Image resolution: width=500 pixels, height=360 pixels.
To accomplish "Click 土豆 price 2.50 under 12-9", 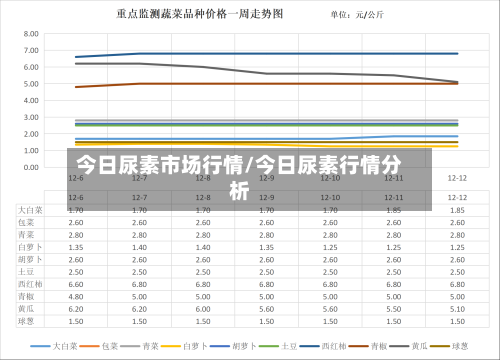I will pyautogui.click(x=266, y=272).
